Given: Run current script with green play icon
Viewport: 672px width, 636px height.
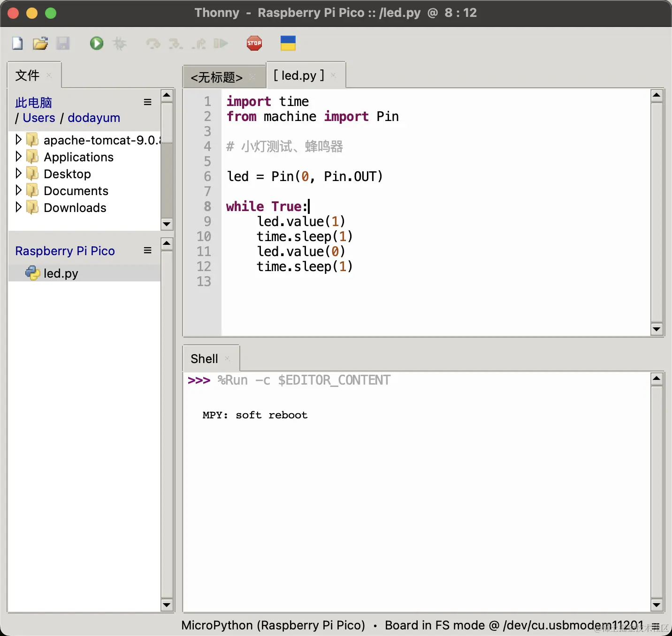Looking at the screenshot, I should pos(97,44).
